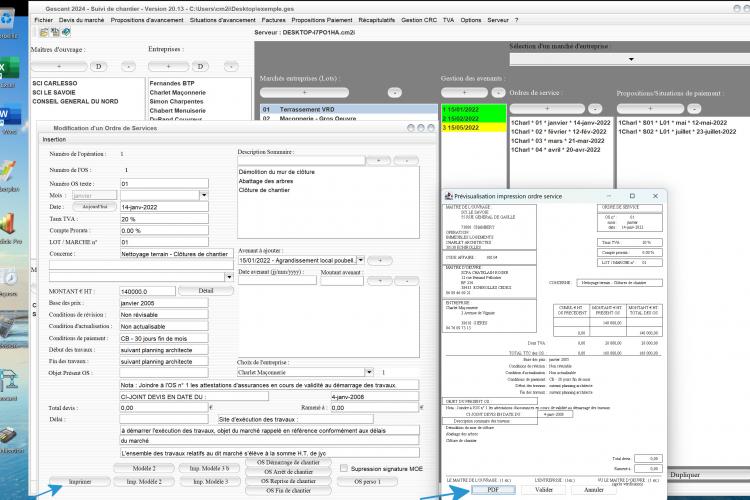750x500 pixels.
Task: Select lot 01 Terrassement VRD
Action: 349,110
